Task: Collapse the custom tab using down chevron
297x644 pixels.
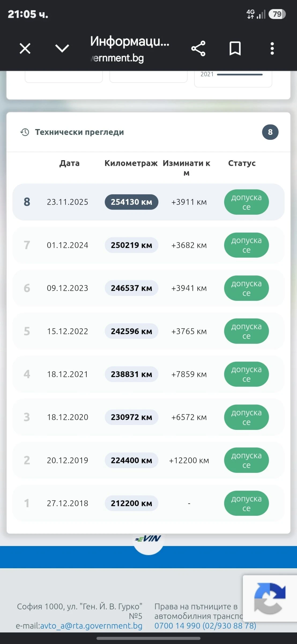Action: 62,49
